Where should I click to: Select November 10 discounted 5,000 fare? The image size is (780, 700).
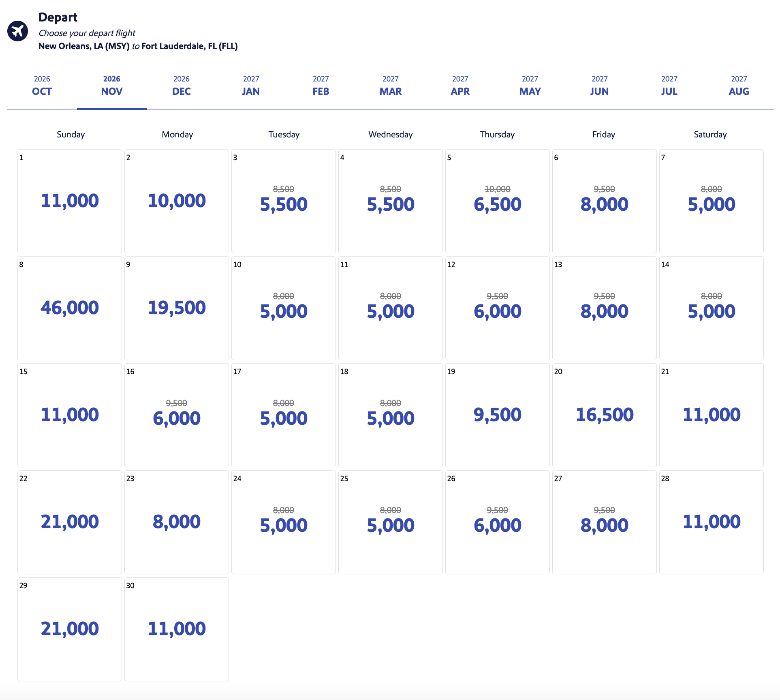[284, 308]
